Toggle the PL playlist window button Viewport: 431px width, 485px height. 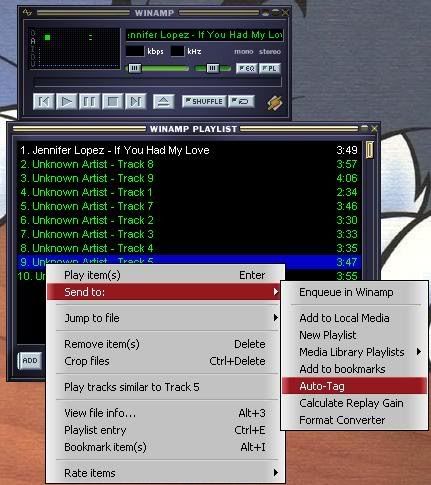(269, 68)
